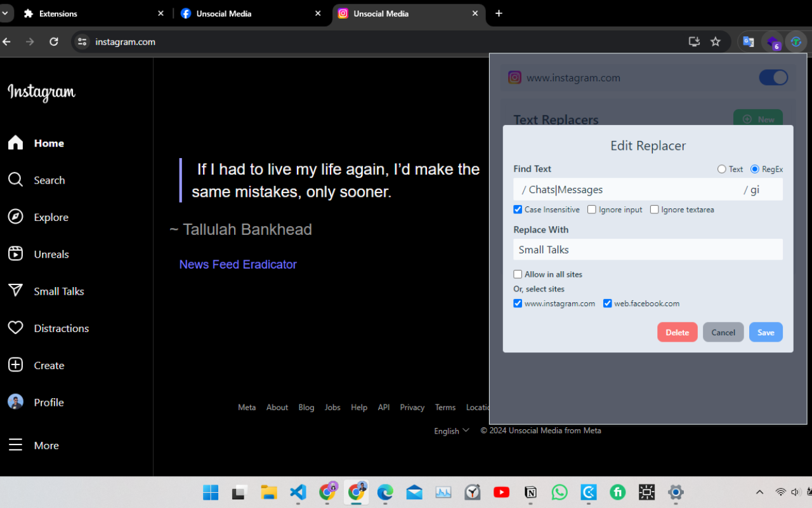The image size is (812, 508).
Task: Cancel editing the replacer
Action: point(723,332)
